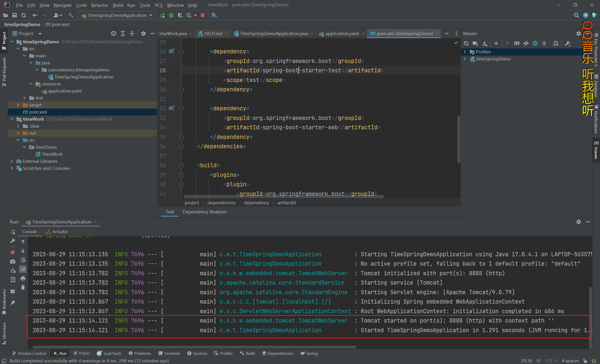
Task: Select application.yaml in the project tree
Action: coord(64,91)
